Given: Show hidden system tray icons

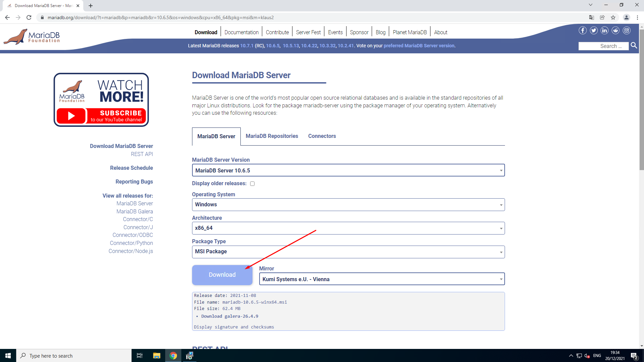Looking at the screenshot, I should (571, 356).
